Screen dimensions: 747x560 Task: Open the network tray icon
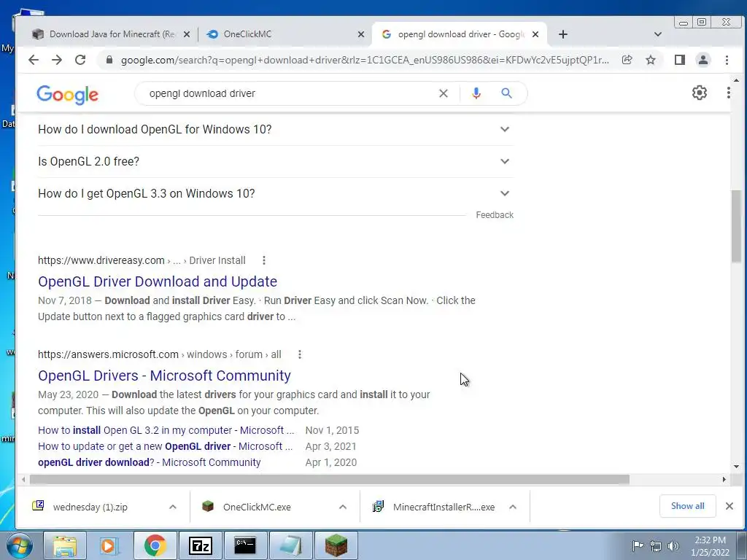coord(656,546)
